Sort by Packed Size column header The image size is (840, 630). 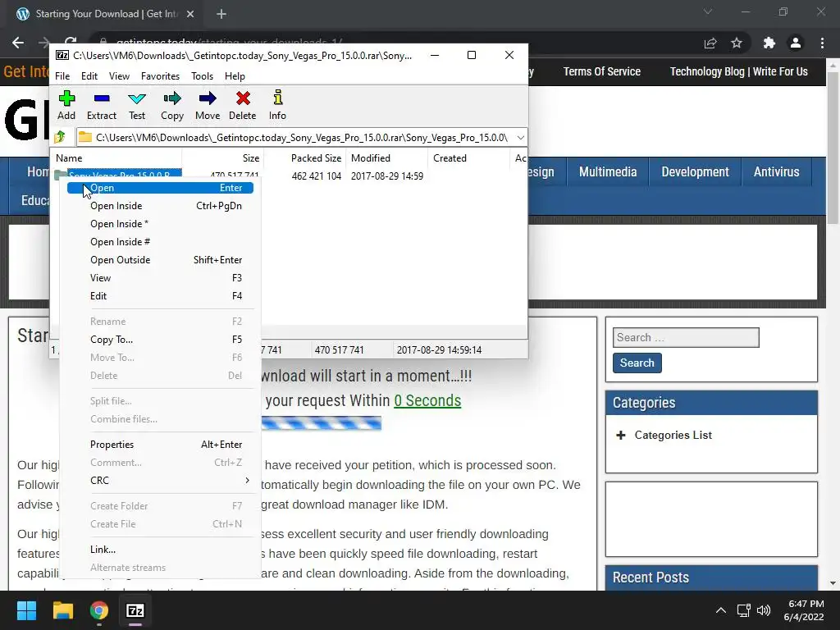pyautogui.click(x=304, y=158)
